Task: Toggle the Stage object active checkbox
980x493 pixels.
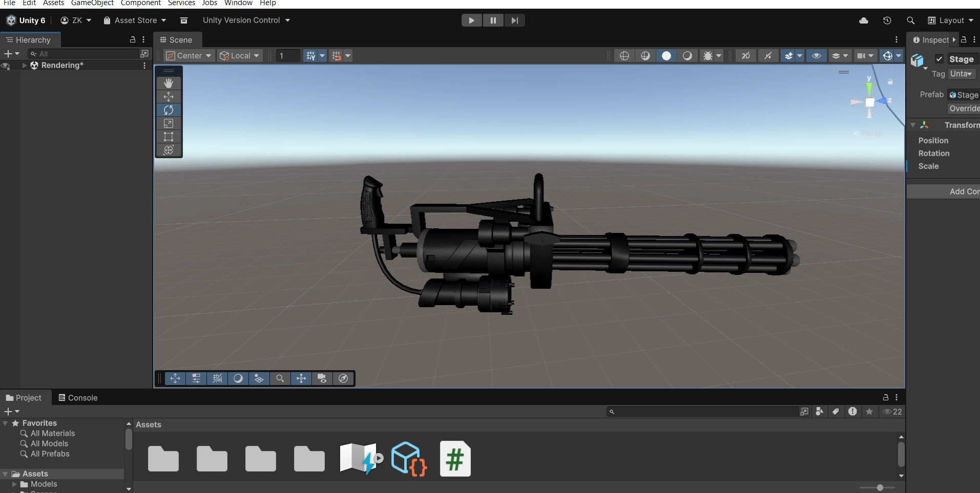Action: tap(939, 59)
